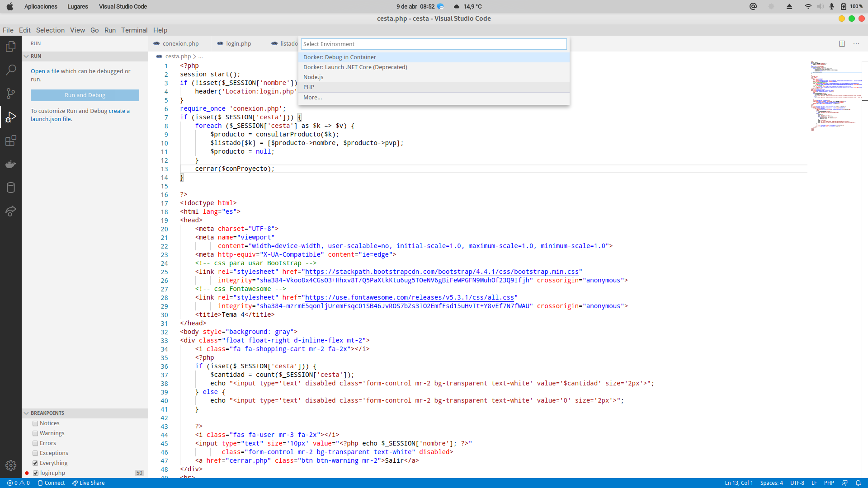Switch to the login.php tab

click(x=239, y=44)
